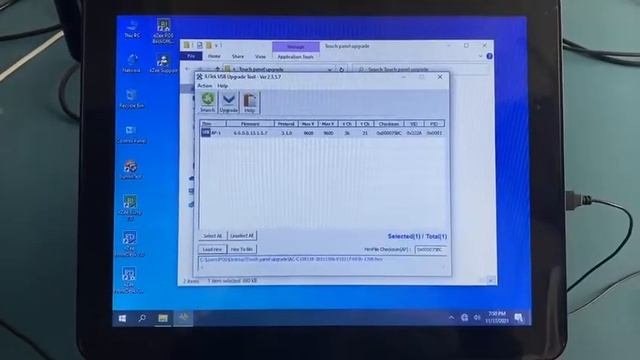Open the Recycle Bin desktop icon
Image resolution: width=640 pixels, height=360 pixels.
(131, 99)
